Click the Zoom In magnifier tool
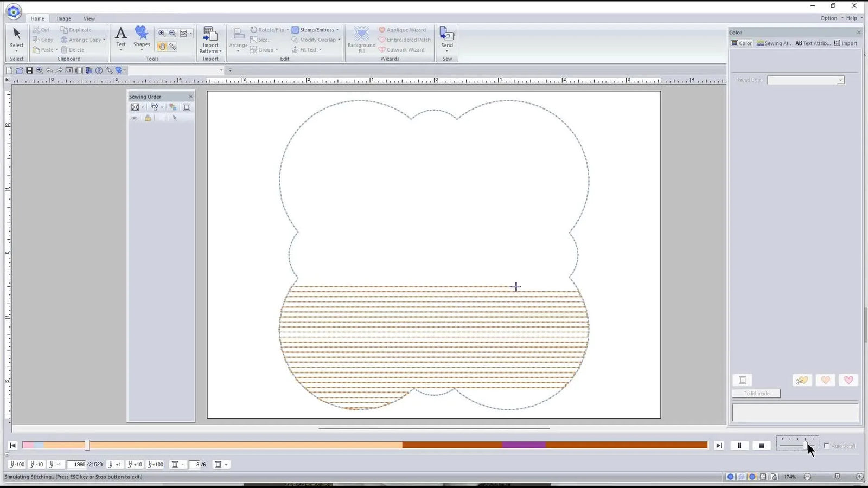Viewport: 868px width, 488px height. click(162, 33)
